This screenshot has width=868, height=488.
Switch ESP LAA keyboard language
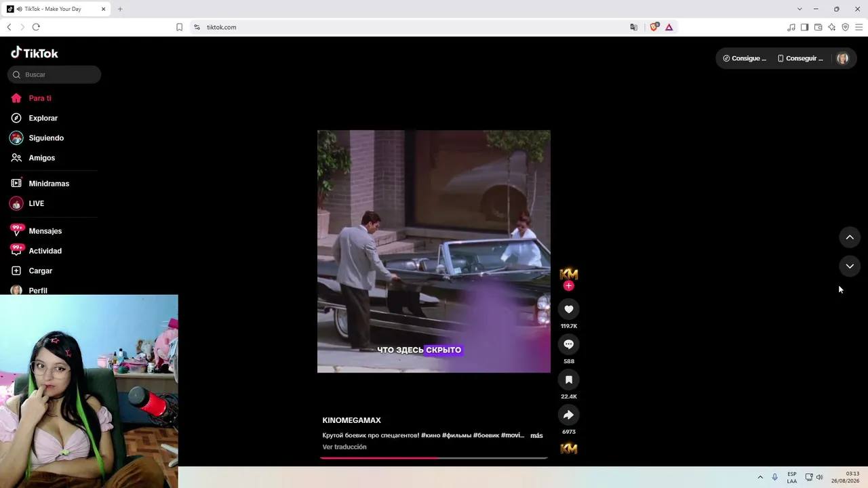[792, 477]
